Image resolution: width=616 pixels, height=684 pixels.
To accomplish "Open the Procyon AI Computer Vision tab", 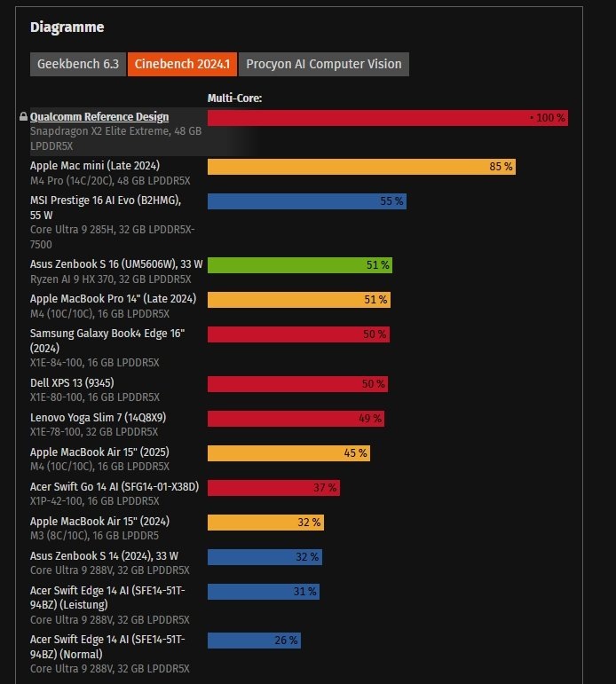I will [x=323, y=64].
